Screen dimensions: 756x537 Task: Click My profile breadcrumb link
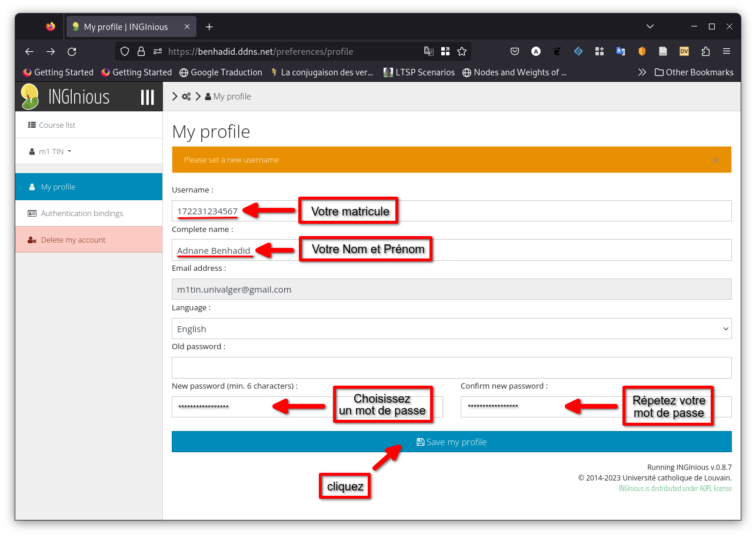(232, 97)
